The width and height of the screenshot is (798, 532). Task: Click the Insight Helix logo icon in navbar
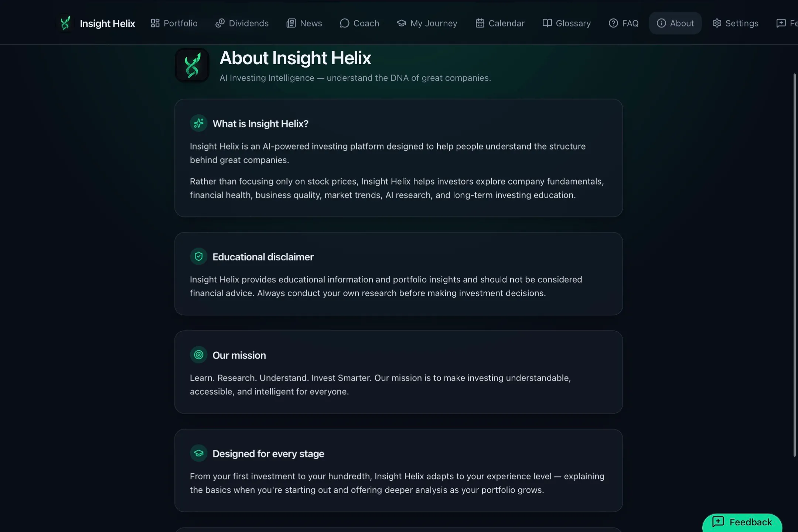pos(65,23)
